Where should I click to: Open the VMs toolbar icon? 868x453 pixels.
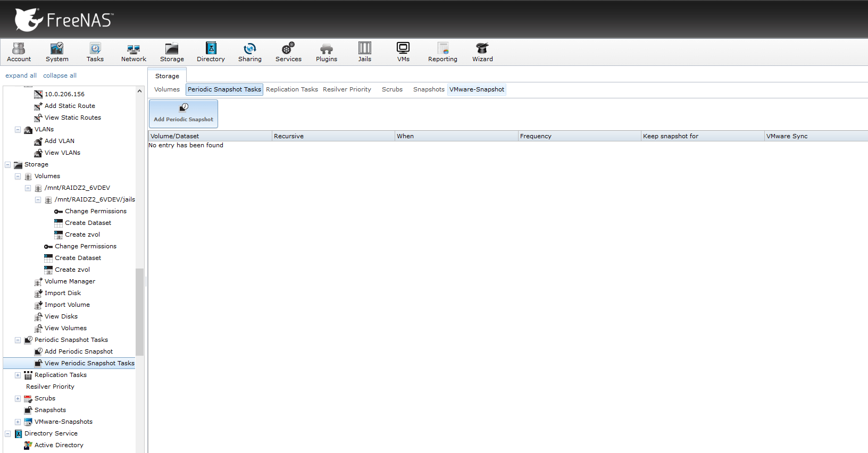tap(403, 52)
